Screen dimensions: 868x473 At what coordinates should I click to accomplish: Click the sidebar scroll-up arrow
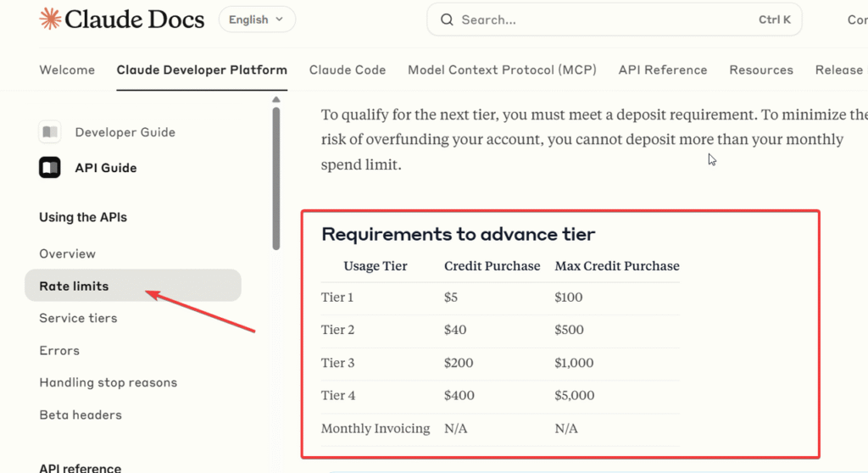click(x=275, y=100)
